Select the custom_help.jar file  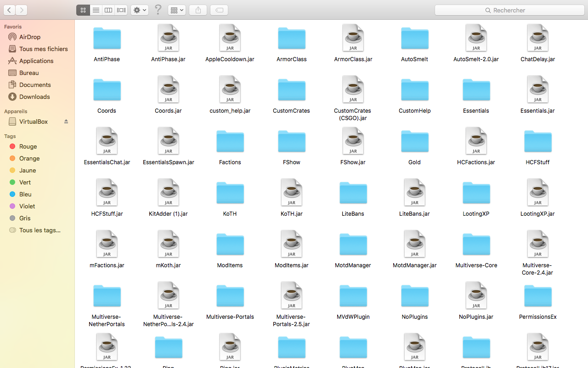[x=230, y=90]
